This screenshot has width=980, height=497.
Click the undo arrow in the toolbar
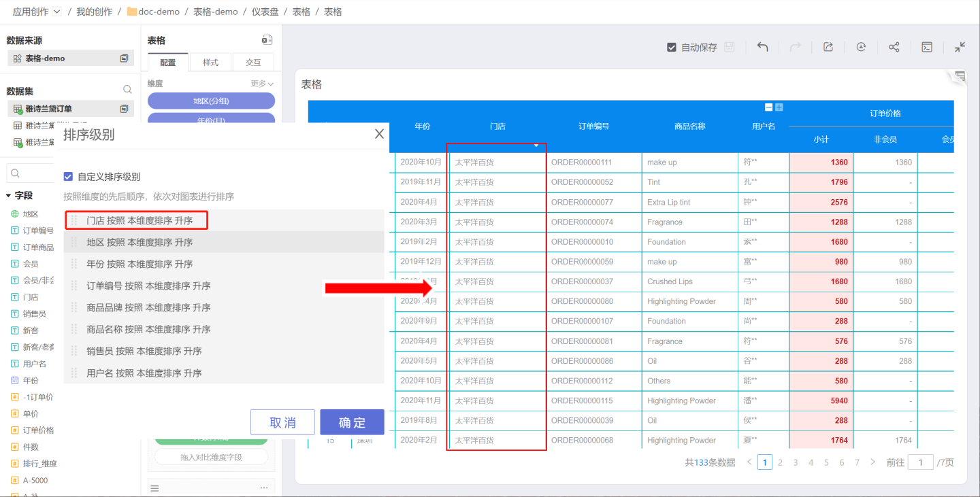[763, 47]
